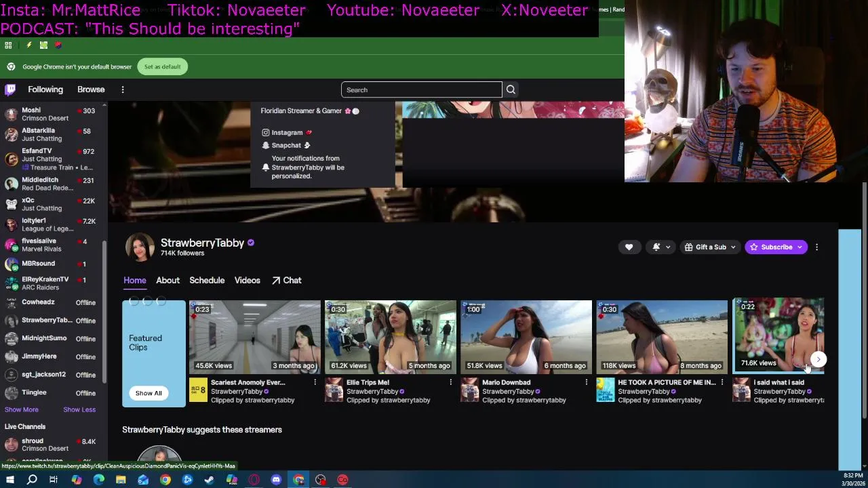Image resolution: width=868 pixels, height=488 pixels.
Task: Open the Chat tab link
Action: tap(286, 280)
